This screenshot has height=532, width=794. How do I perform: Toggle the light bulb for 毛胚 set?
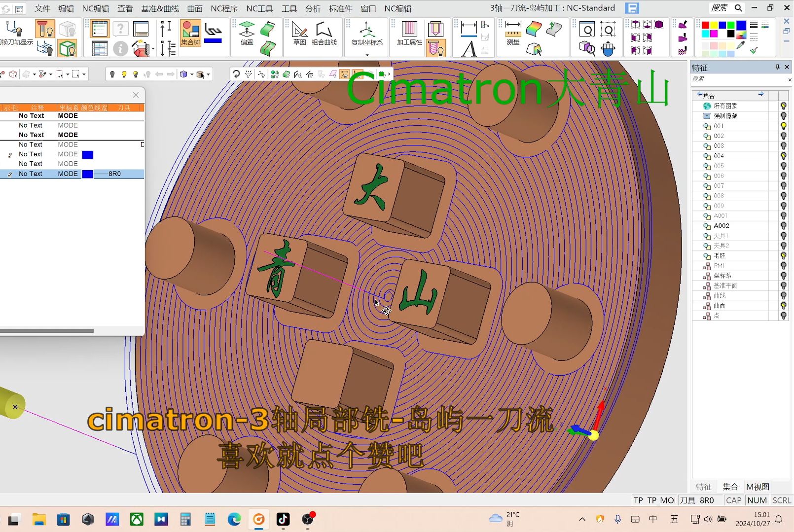[783, 256]
